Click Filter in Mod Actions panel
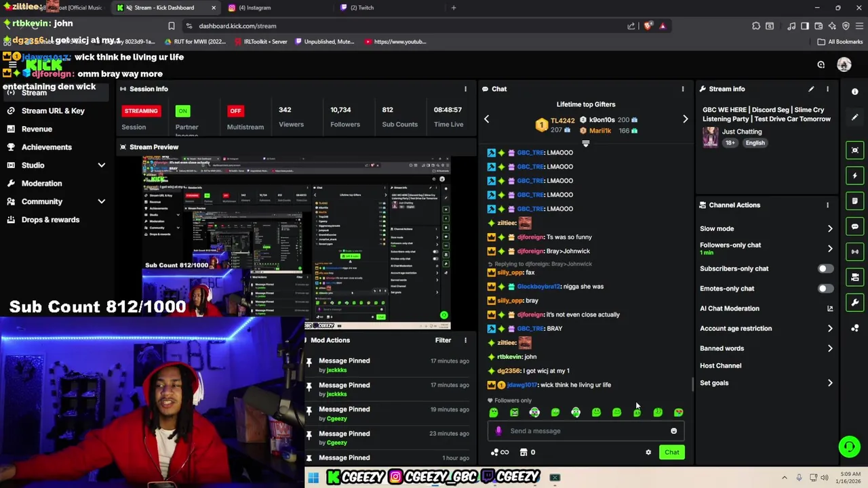 pyautogui.click(x=443, y=340)
